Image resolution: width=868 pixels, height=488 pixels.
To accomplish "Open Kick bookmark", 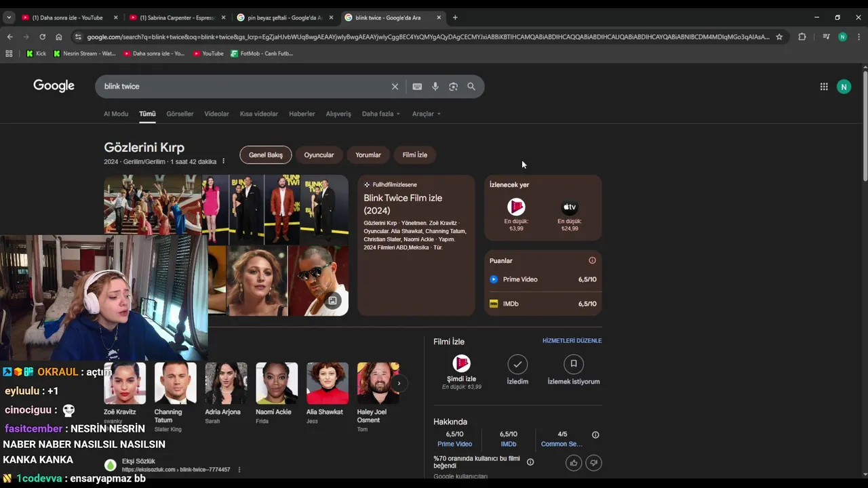I will pyautogui.click(x=36, y=54).
